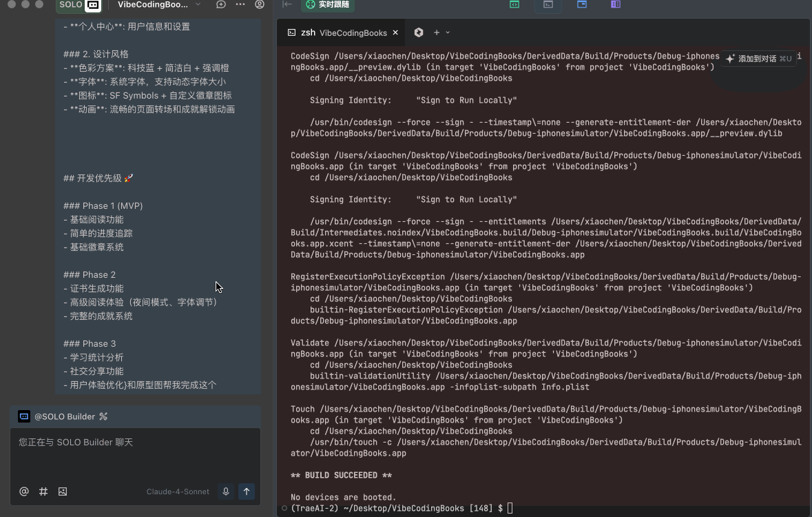This screenshot has width=812, height=517.
Task: Click the '- 简单的进度追踪' list item
Action: 98,234
